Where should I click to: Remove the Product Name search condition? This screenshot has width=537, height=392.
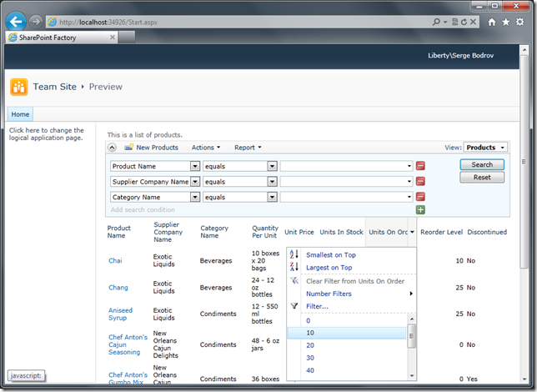point(420,166)
